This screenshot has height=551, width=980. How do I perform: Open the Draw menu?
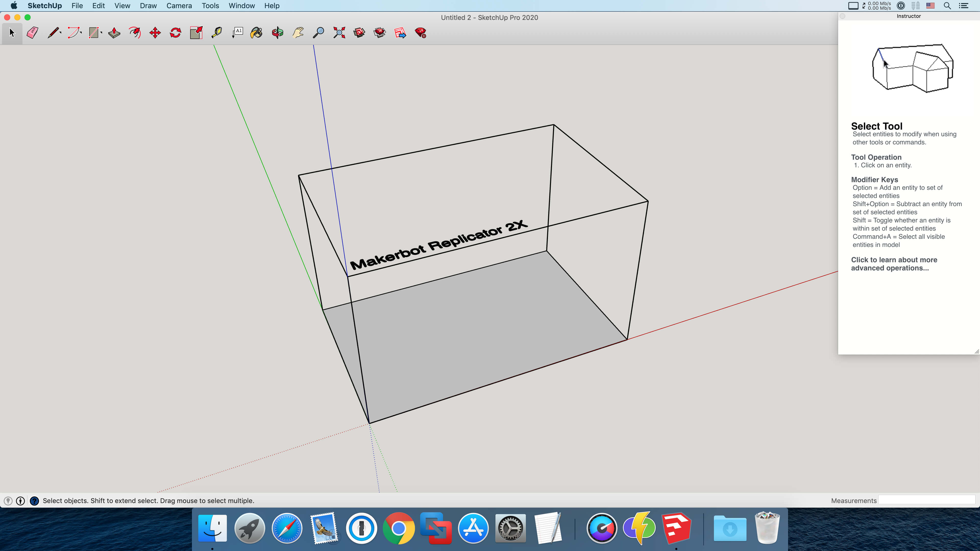pos(148,6)
